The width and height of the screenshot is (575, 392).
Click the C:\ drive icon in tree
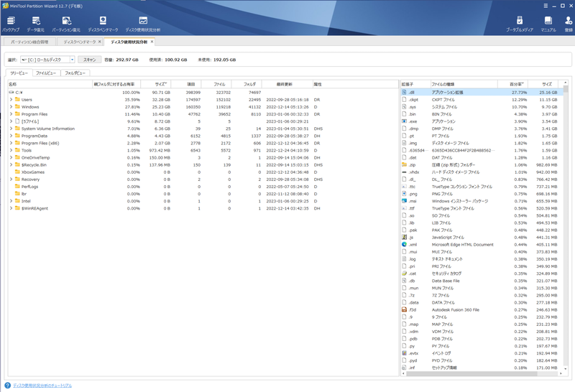point(11,93)
